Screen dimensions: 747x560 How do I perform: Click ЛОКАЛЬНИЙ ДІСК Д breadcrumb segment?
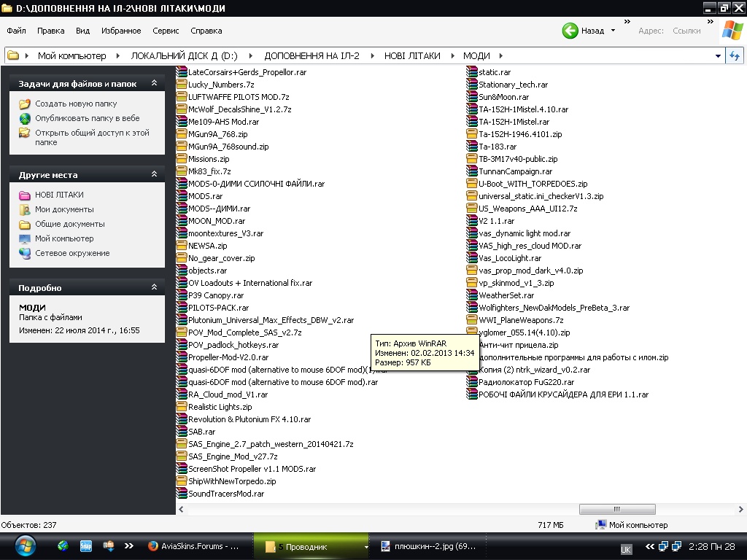(x=184, y=55)
